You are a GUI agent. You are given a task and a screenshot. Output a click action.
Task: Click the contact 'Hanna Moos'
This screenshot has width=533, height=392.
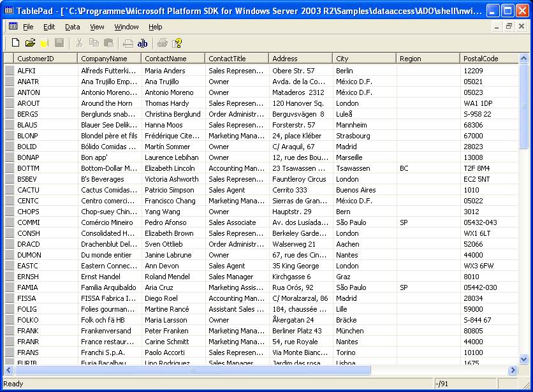click(x=163, y=125)
